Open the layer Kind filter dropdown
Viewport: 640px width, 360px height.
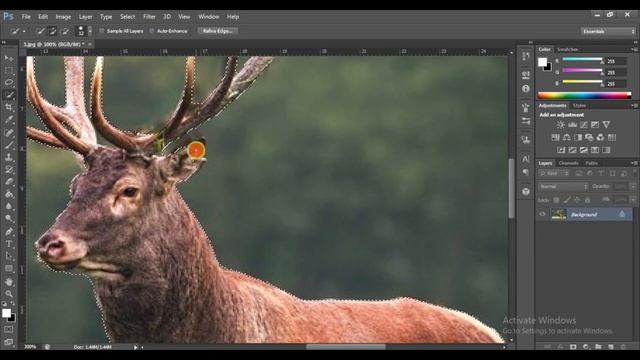coord(553,173)
